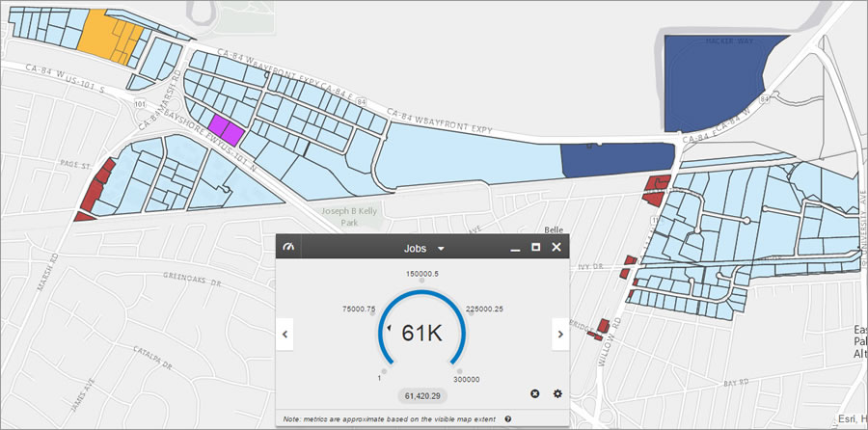The height and width of the screenshot is (430, 868).
Task: Select the 225000.25 gauge tick label
Action: [x=484, y=309]
